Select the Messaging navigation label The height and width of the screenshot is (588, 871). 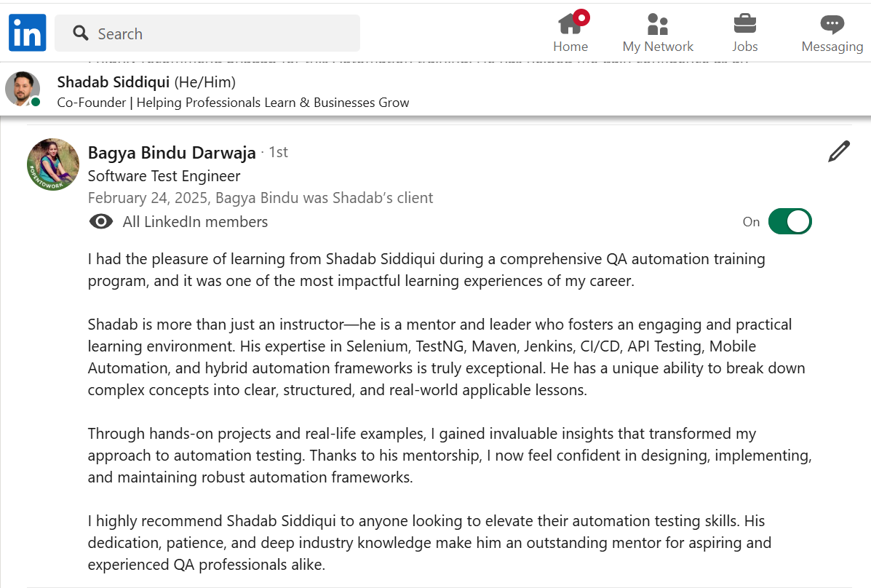(x=832, y=47)
